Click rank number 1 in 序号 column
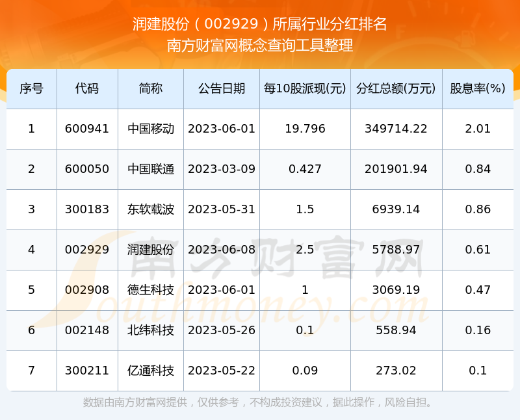Screen dimensions: 520x420 (x=31, y=129)
